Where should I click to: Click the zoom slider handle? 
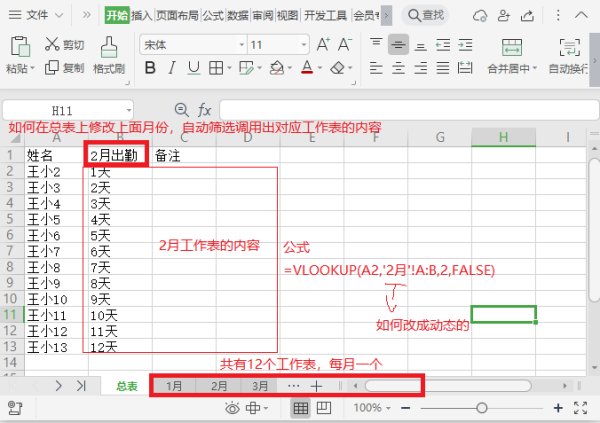[x=482, y=408]
